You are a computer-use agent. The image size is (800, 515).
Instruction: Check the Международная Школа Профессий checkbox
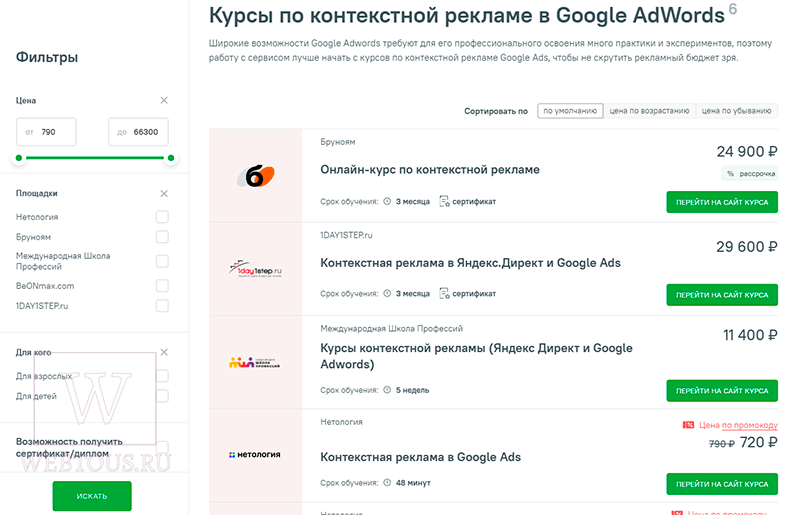click(162, 261)
